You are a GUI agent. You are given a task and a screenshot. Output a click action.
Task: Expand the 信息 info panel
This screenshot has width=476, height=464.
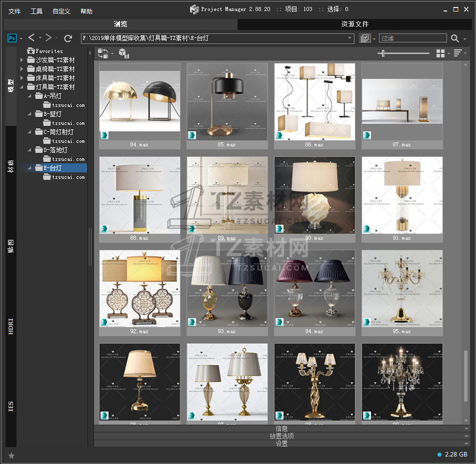coord(282,428)
